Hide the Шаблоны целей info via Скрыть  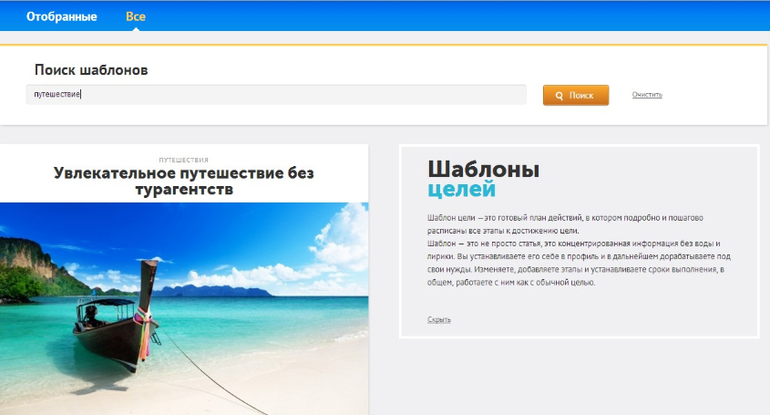pyautogui.click(x=439, y=319)
